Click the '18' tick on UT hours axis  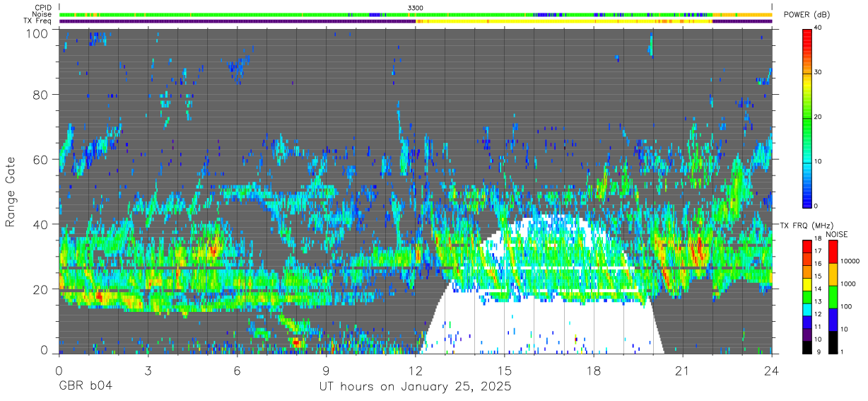tap(594, 370)
